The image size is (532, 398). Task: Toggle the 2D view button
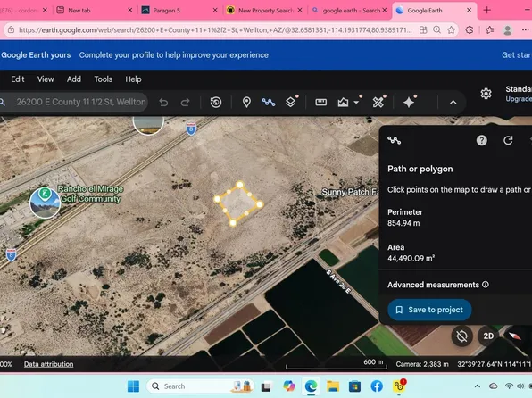tap(488, 336)
